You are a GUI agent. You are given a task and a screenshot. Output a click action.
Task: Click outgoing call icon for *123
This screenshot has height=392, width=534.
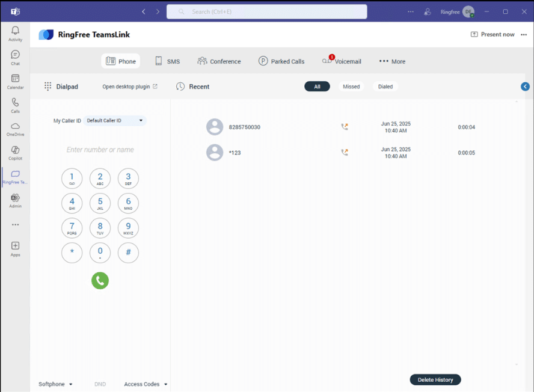pyautogui.click(x=345, y=152)
